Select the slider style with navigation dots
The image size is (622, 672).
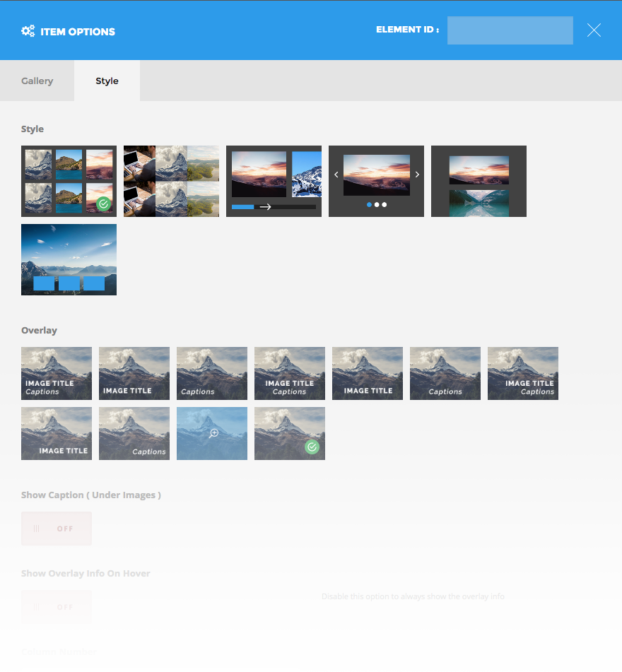tap(376, 181)
